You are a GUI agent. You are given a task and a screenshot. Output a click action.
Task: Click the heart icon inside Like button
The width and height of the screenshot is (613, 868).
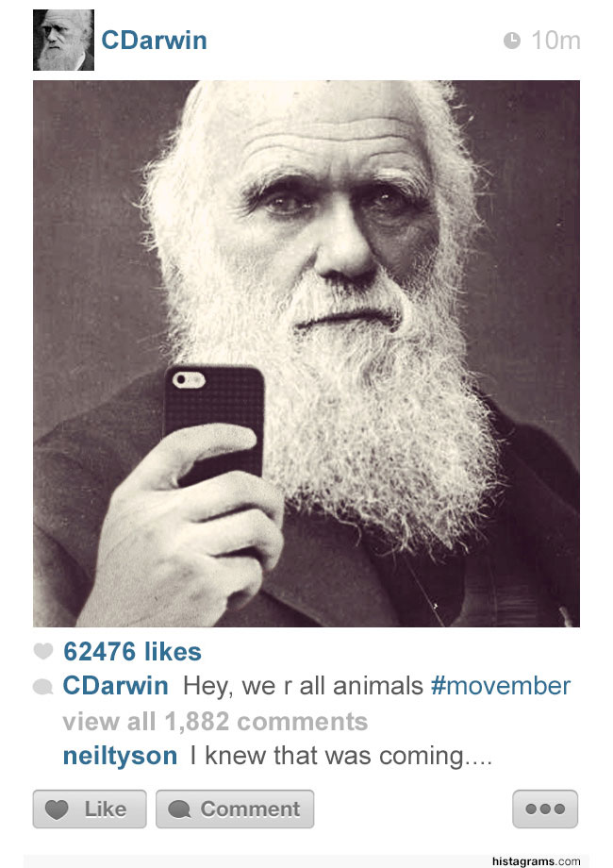(x=57, y=810)
